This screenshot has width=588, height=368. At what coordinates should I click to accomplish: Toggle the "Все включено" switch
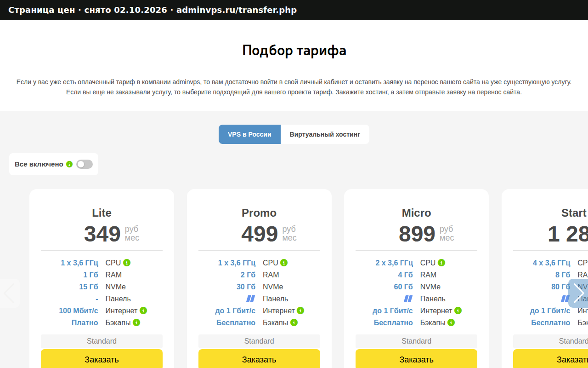click(85, 164)
